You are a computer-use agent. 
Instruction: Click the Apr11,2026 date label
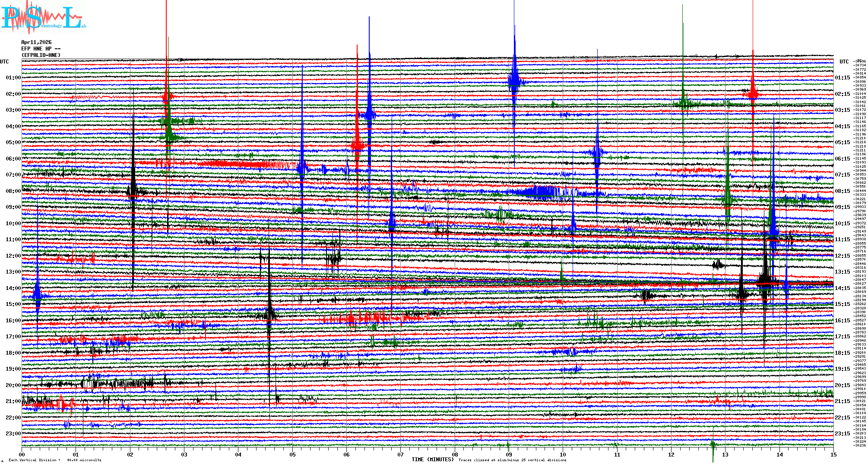click(36, 42)
